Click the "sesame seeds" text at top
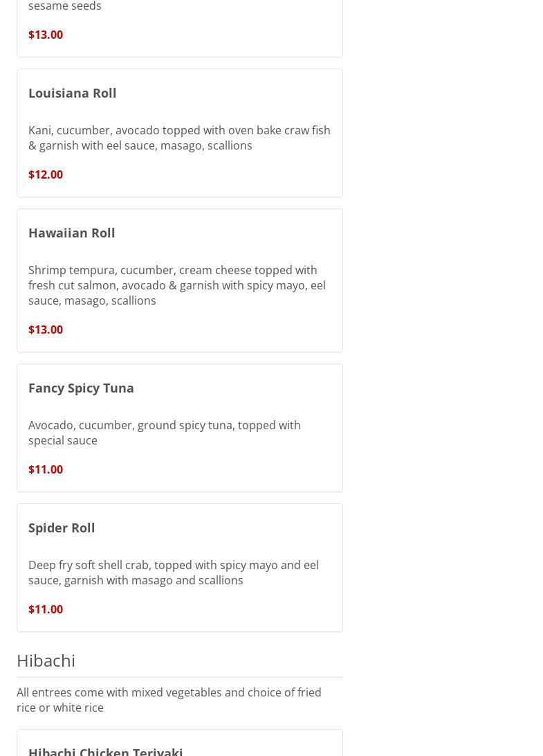Screen dimensions: 543x756 65,6
